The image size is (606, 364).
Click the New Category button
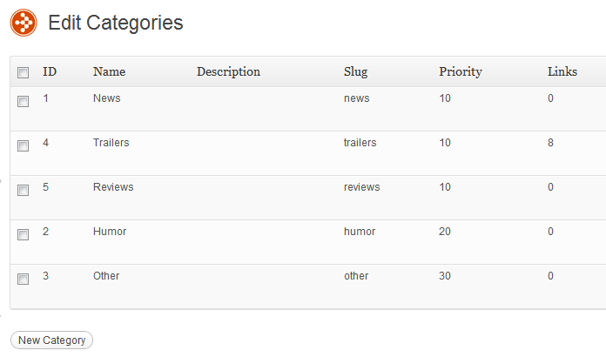[x=51, y=340]
